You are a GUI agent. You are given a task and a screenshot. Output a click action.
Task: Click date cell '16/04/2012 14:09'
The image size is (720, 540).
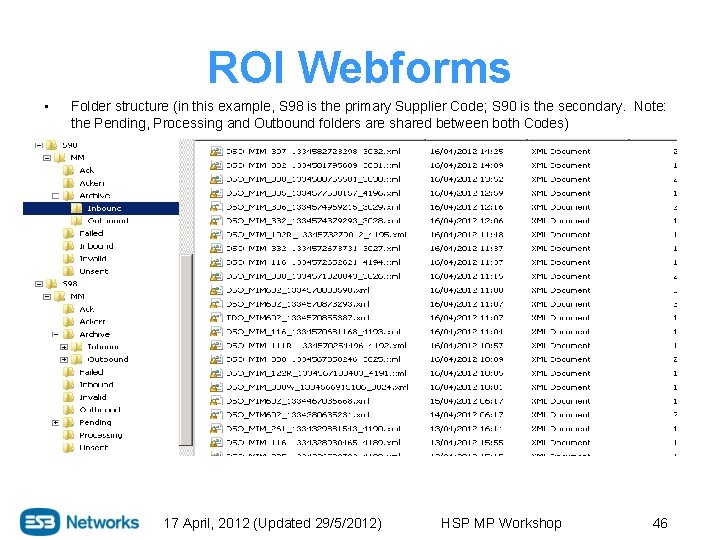pyautogui.click(x=467, y=165)
